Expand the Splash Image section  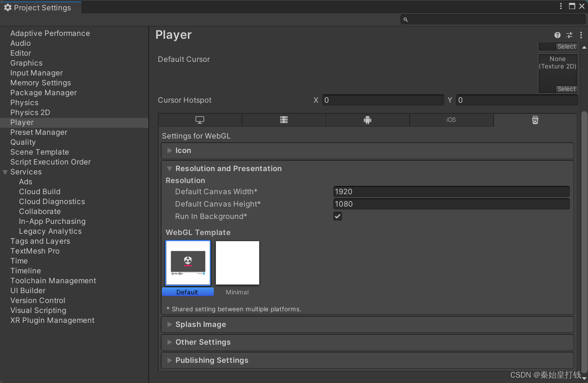(x=367, y=324)
